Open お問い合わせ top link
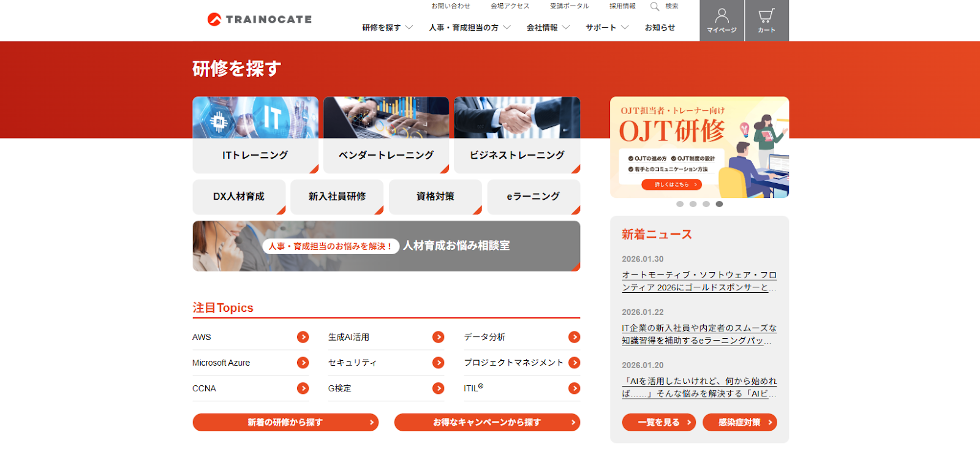Viewport: 980px width, 476px height. coord(451,6)
